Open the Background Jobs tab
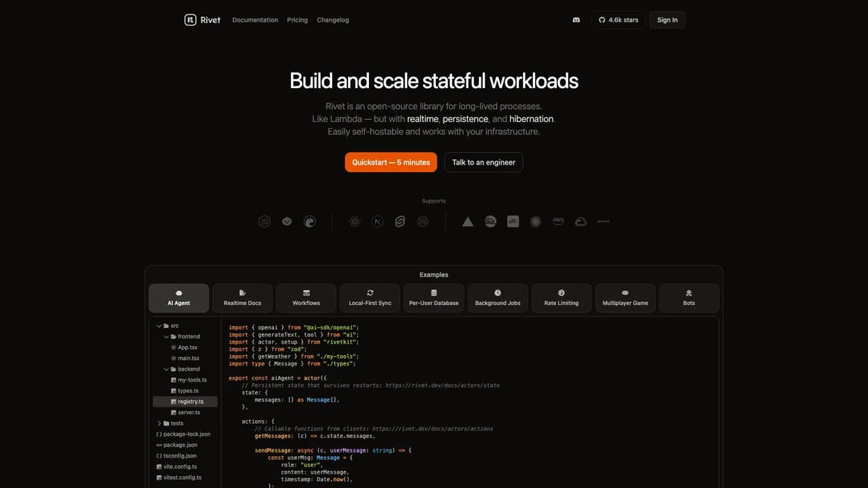Image resolution: width=868 pixels, height=488 pixels. pyautogui.click(x=498, y=298)
